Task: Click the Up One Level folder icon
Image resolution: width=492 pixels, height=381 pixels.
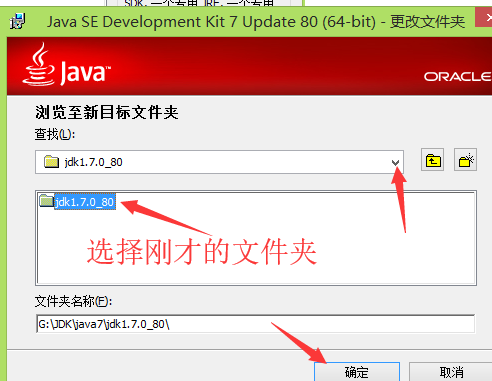Action: pyautogui.click(x=432, y=160)
